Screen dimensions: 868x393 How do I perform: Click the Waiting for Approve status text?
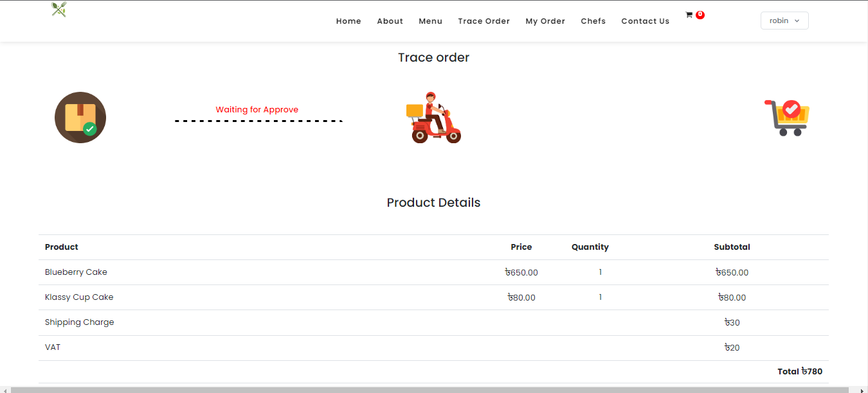pos(257,110)
